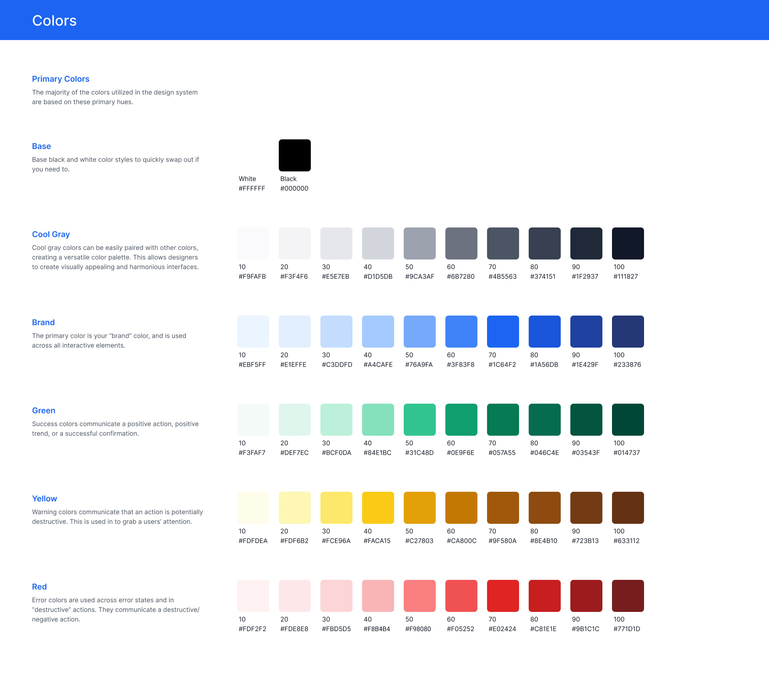Select Green 50 swatch #31C48D

pos(419,420)
